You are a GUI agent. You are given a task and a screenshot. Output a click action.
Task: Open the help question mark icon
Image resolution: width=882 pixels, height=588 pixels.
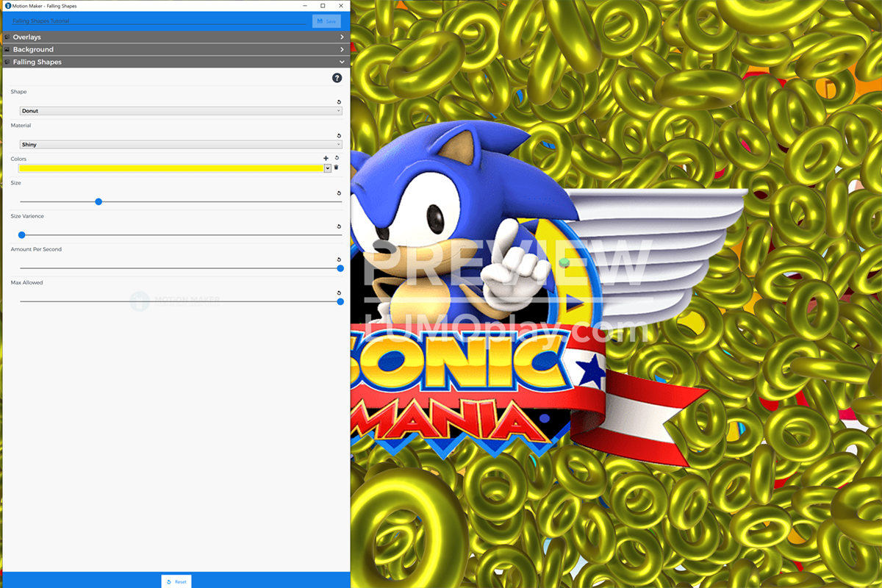coord(337,78)
